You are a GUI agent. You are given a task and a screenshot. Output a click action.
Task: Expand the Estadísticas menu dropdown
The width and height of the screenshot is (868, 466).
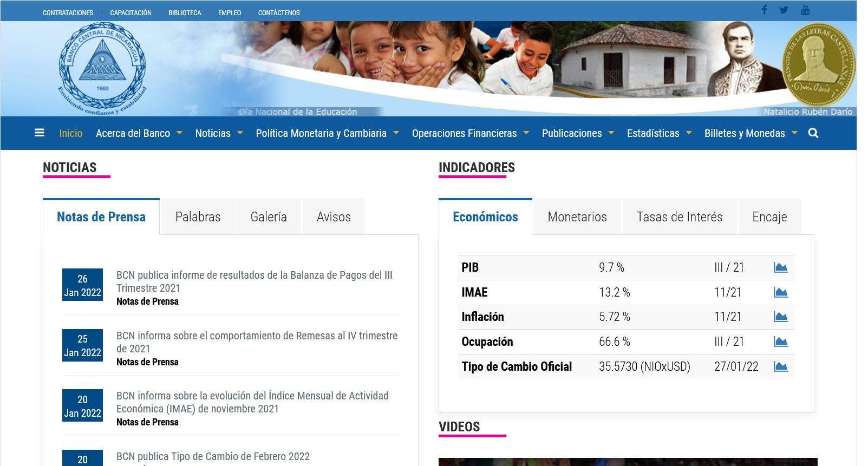pyautogui.click(x=659, y=133)
